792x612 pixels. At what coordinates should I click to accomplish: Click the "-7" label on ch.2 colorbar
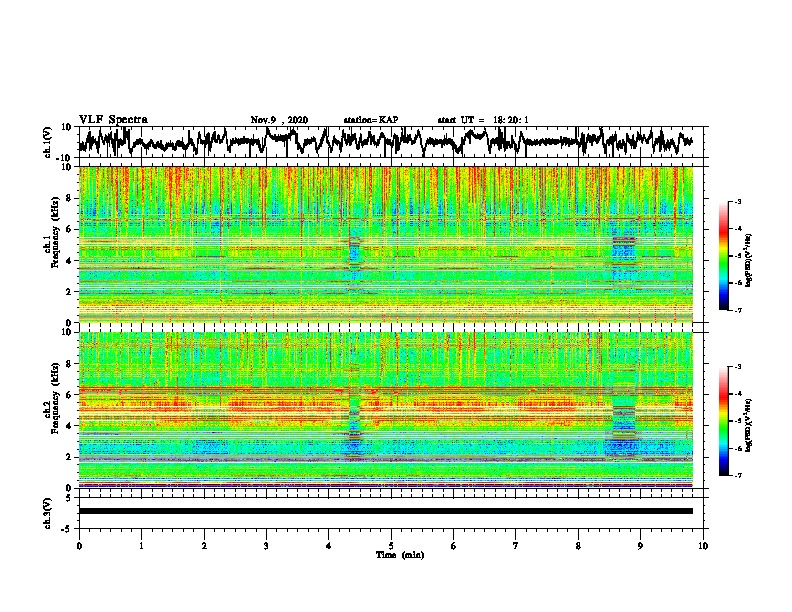[738, 476]
